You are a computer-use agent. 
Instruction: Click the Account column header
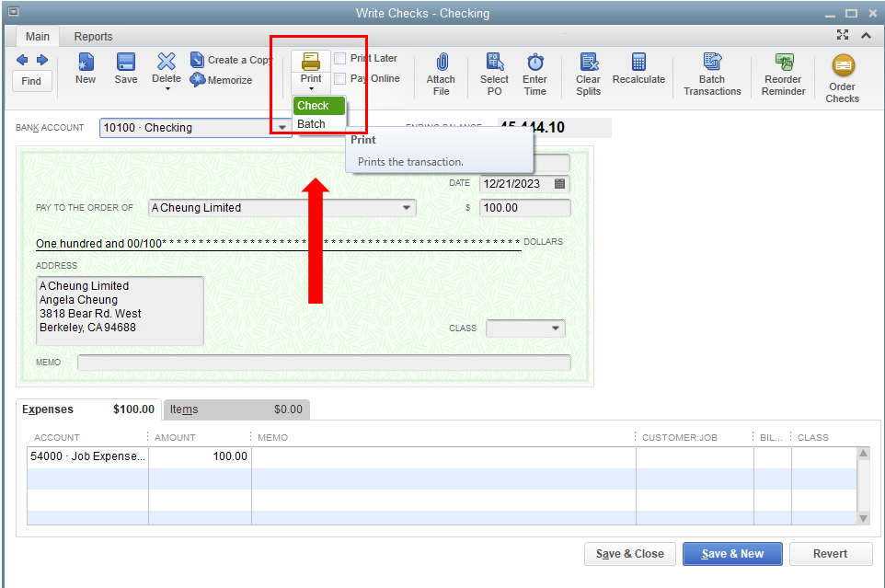tap(56, 437)
